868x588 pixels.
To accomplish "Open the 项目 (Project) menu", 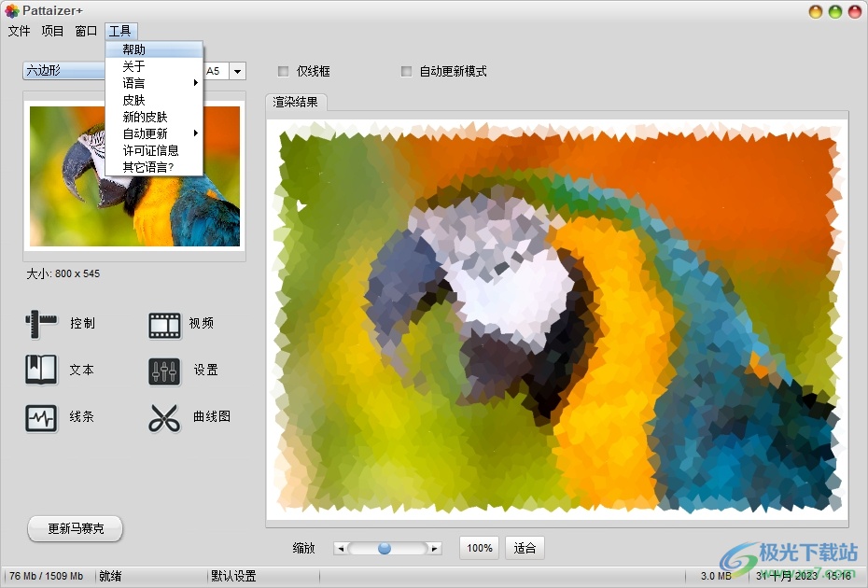I will point(52,31).
